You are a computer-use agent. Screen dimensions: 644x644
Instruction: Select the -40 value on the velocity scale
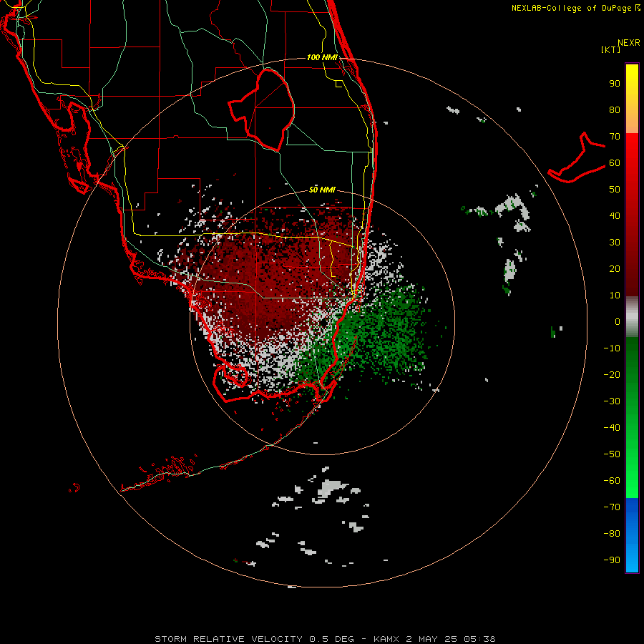[612, 428]
